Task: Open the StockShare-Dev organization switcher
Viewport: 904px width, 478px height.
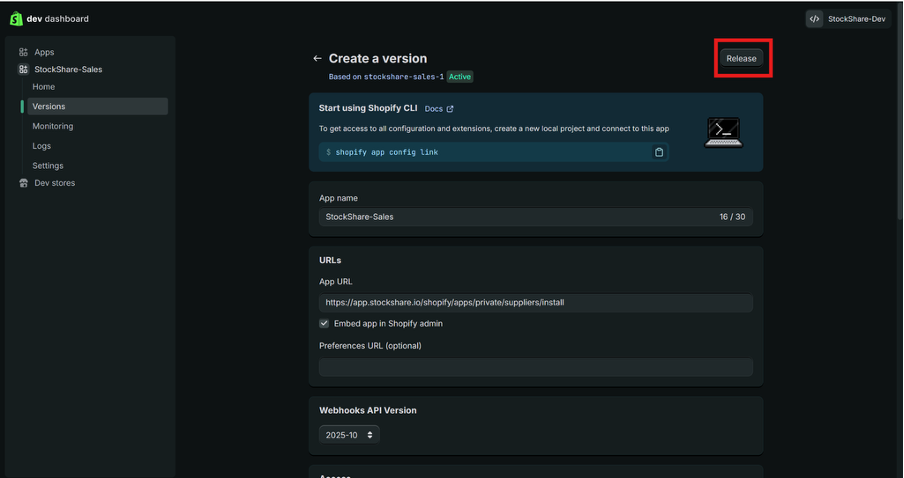Action: [x=848, y=19]
